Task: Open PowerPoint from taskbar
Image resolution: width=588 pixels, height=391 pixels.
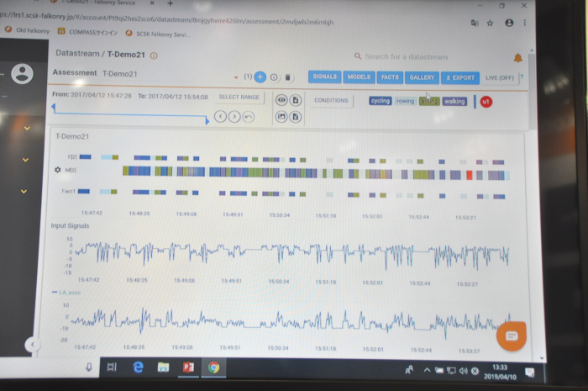Action: click(x=188, y=367)
